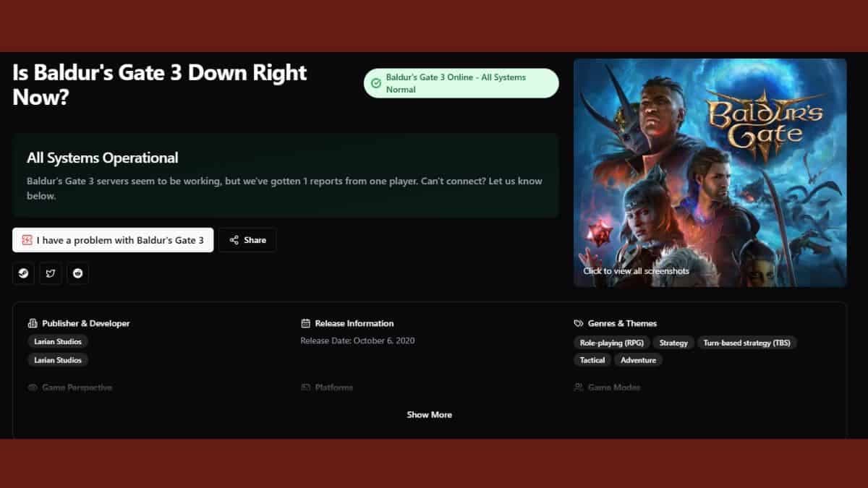Open the Twitter social icon link
The width and height of the screenshot is (868, 488).
[51, 273]
